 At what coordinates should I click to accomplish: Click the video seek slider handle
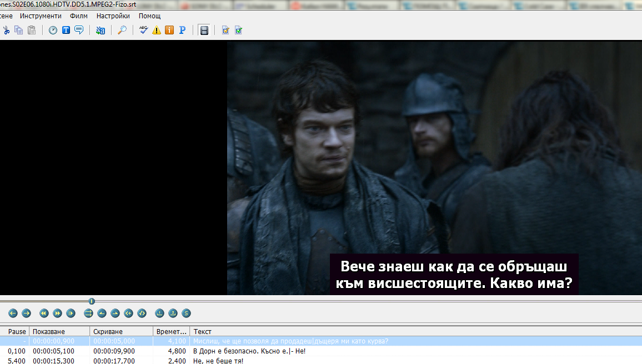pyautogui.click(x=92, y=301)
